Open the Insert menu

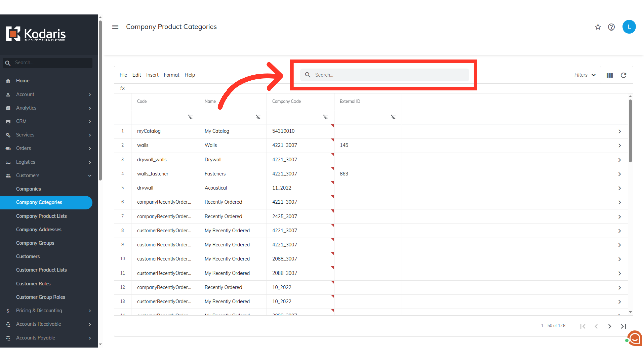(x=152, y=75)
